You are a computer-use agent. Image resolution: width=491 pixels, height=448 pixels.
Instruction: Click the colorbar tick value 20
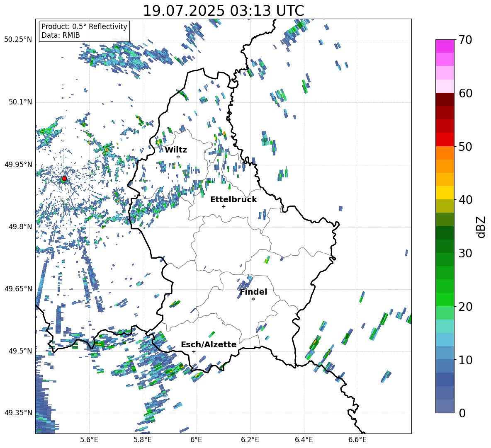(465, 307)
